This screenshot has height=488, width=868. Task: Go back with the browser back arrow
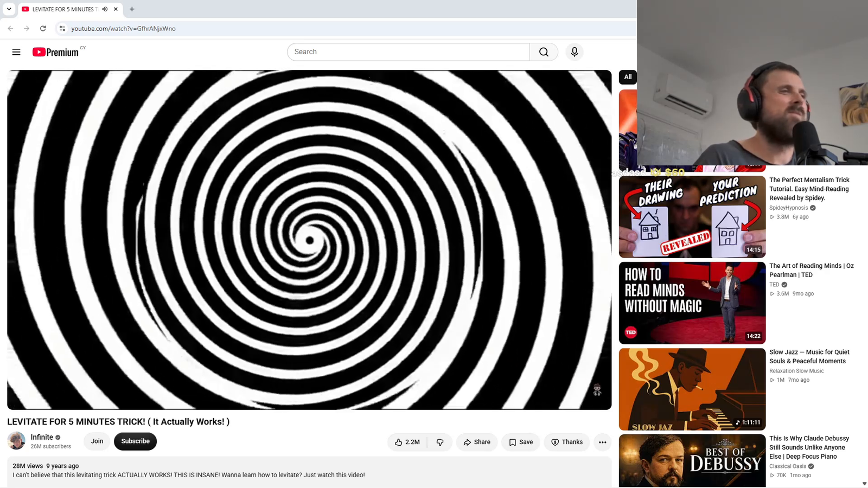click(10, 29)
